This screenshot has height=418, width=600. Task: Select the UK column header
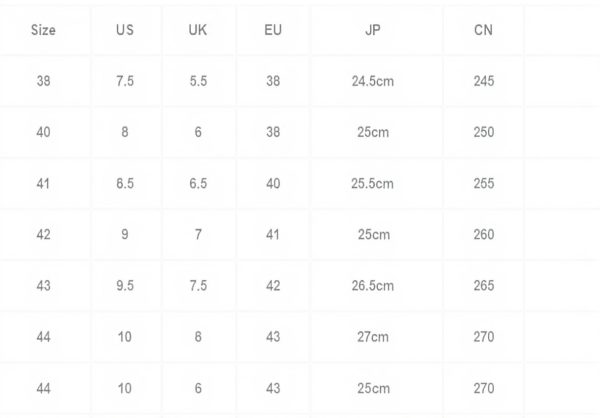pyautogui.click(x=198, y=30)
